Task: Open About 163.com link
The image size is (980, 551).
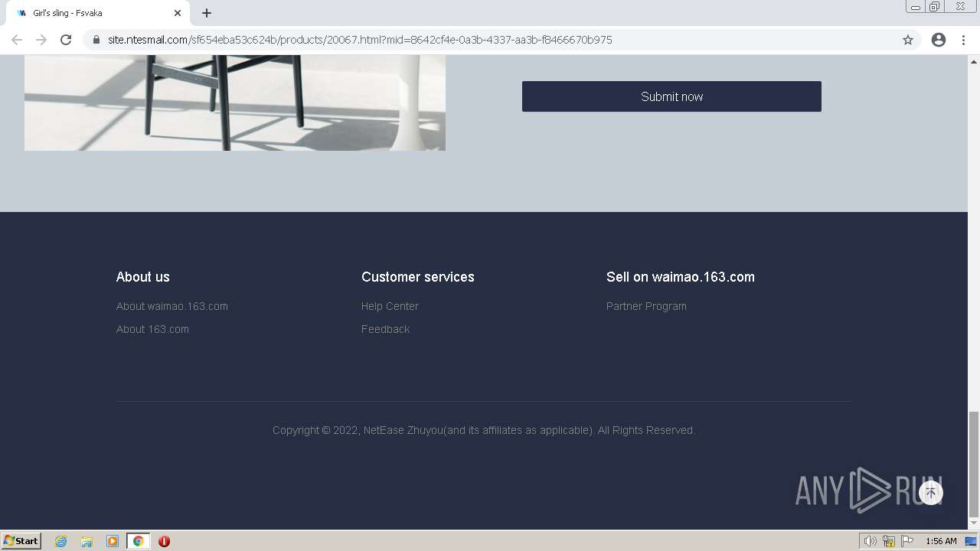Action: [152, 329]
